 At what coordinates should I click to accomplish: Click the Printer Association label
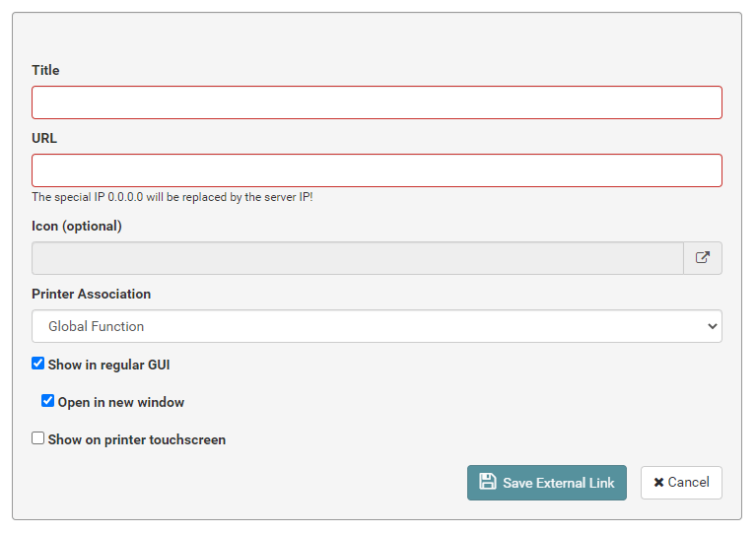pyautogui.click(x=92, y=294)
